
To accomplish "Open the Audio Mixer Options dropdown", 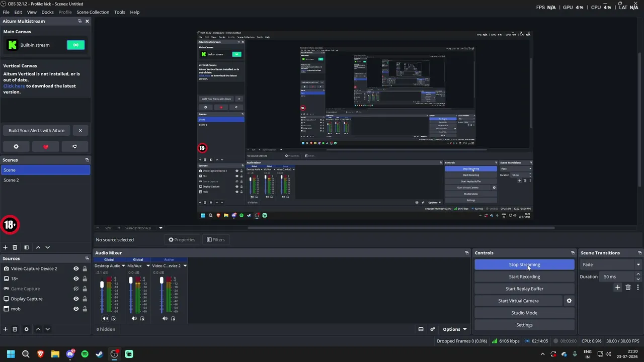I will click(x=455, y=329).
